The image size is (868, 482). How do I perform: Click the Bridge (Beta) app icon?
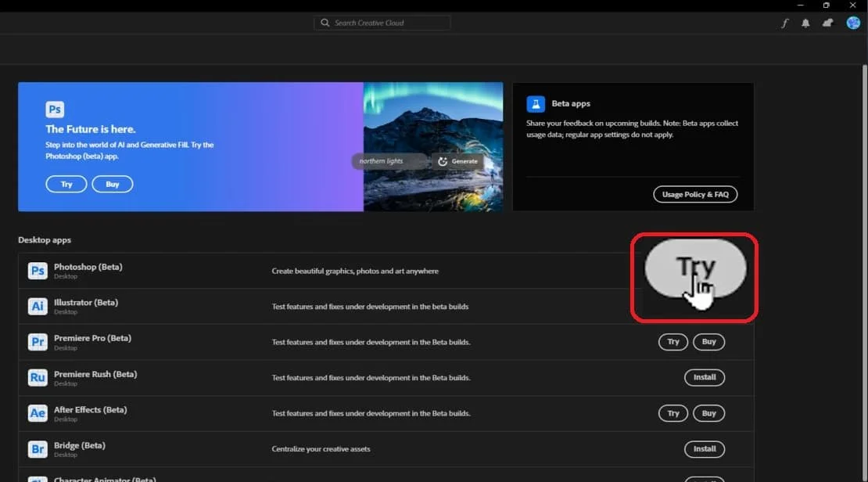38,449
